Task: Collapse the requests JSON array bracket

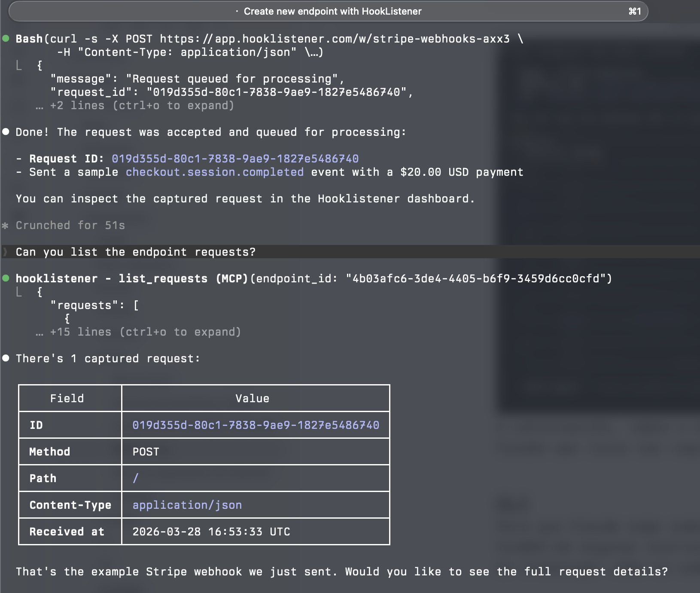Action: [x=137, y=305]
